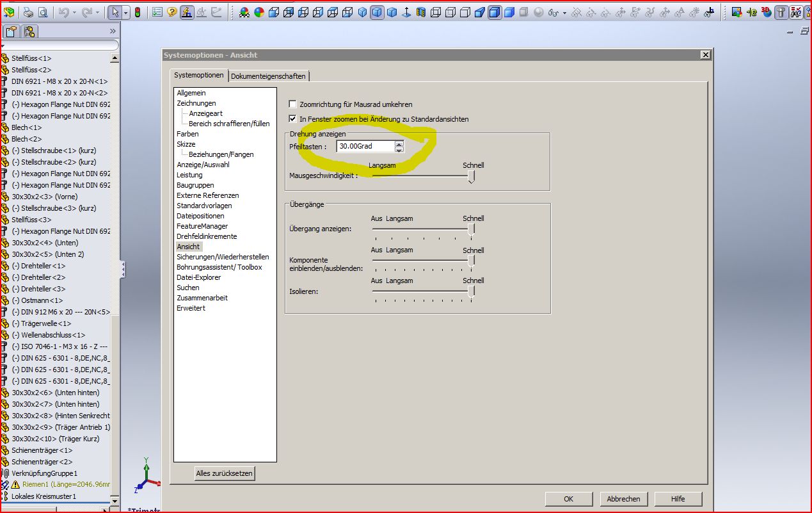Select '(-) Ostmann<1>' component
Viewport: 812px width, 513px height.
(x=38, y=300)
